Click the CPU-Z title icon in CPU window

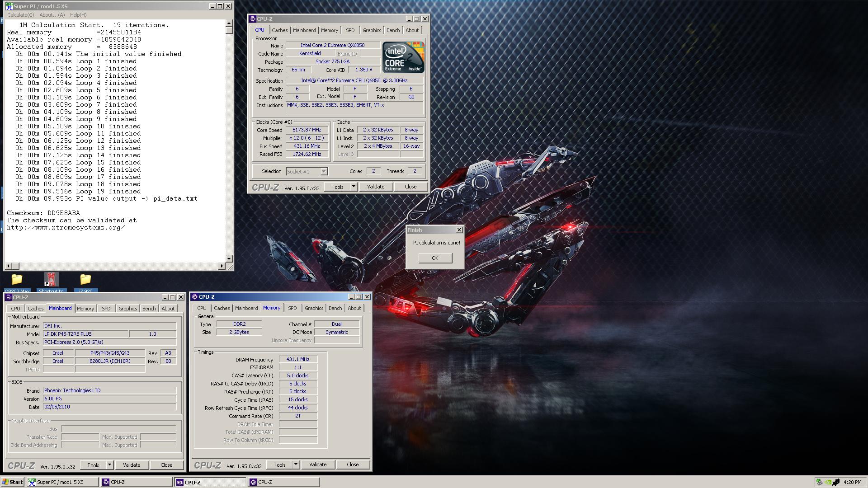tap(253, 19)
